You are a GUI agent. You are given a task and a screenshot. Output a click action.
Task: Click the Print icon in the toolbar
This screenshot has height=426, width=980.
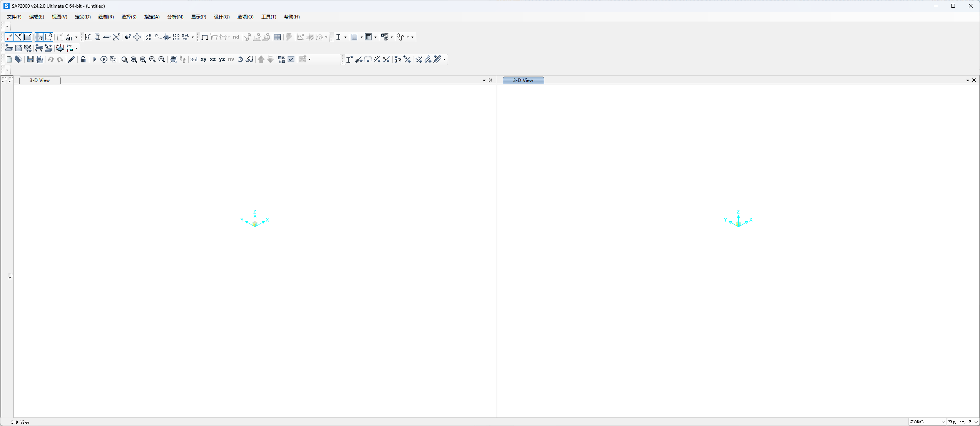39,59
